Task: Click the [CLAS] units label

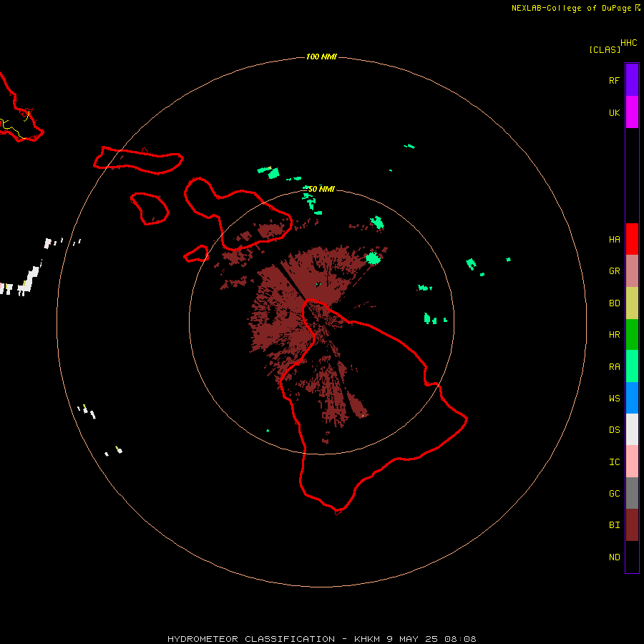Action: (x=605, y=49)
